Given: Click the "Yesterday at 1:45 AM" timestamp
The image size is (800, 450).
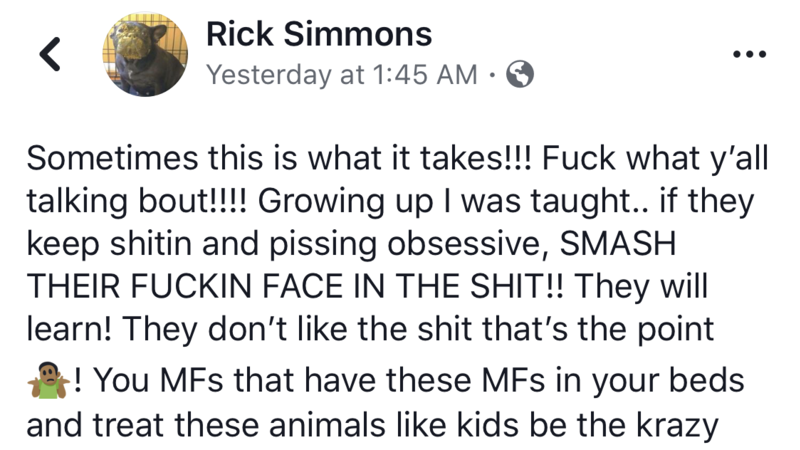Looking at the screenshot, I should [x=341, y=76].
